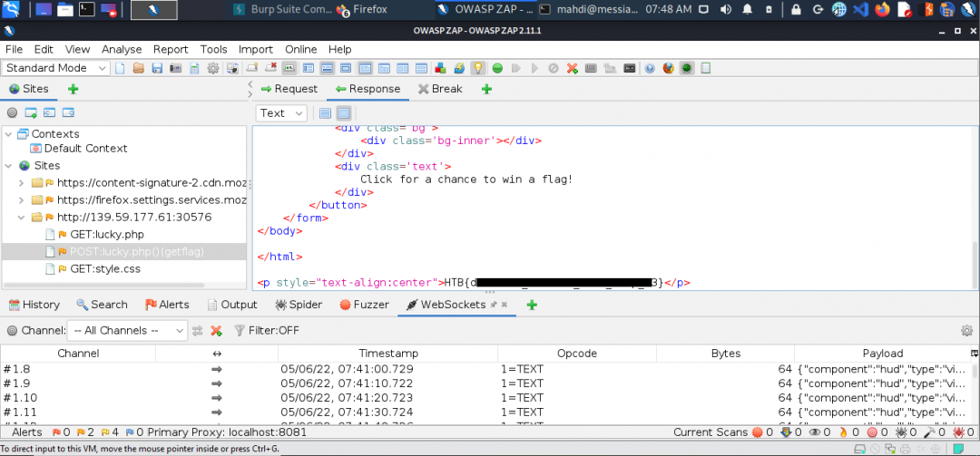
Task: Click the Bin request/response stop icon
Action: click(554, 68)
